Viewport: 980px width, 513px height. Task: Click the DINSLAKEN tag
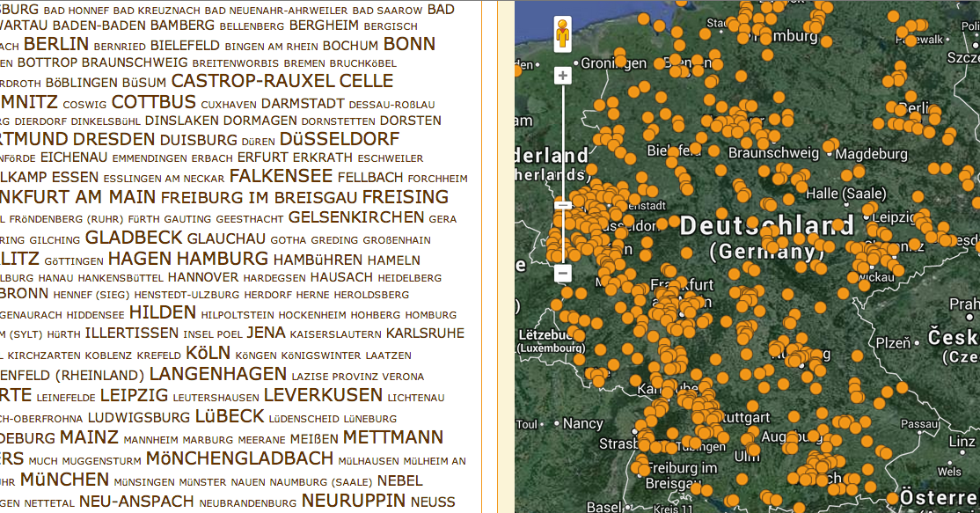pyautogui.click(x=182, y=121)
